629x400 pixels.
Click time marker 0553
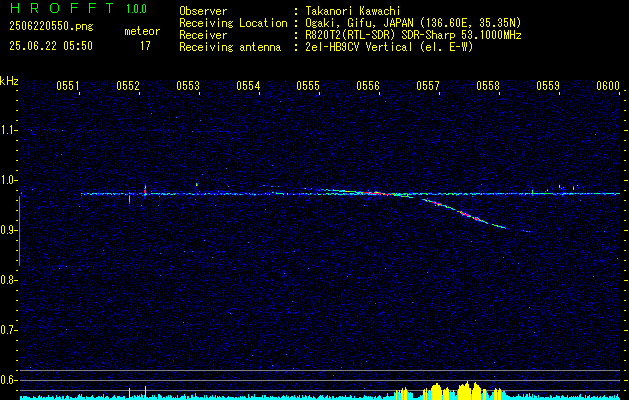188,85
